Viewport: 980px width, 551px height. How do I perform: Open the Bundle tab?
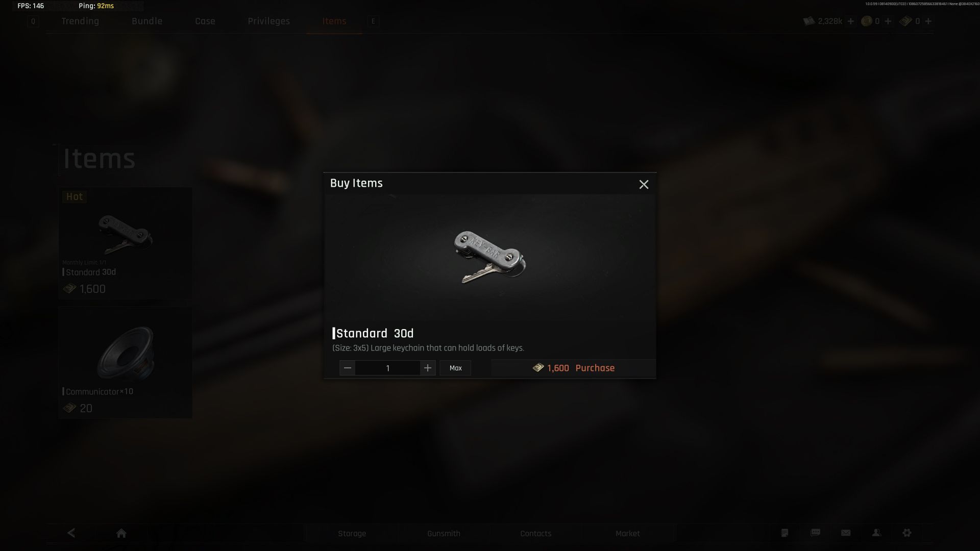tap(147, 21)
